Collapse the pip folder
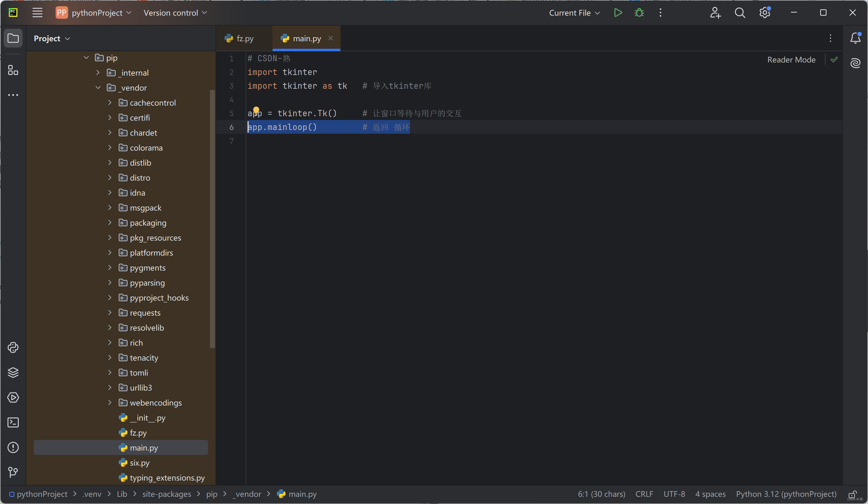This screenshot has height=504, width=868. (x=86, y=57)
